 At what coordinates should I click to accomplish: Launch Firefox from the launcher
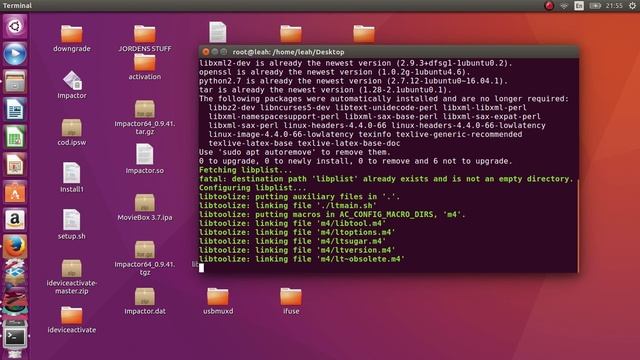15,247
